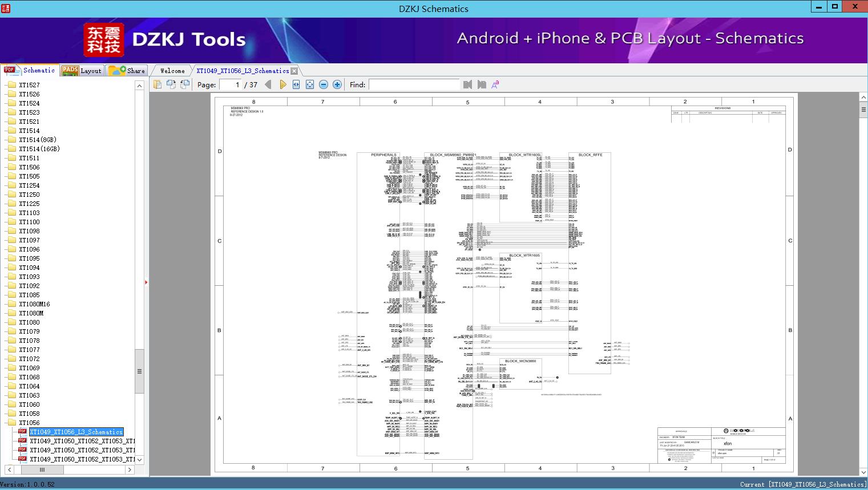Zoom in with the plus icon

point(337,84)
